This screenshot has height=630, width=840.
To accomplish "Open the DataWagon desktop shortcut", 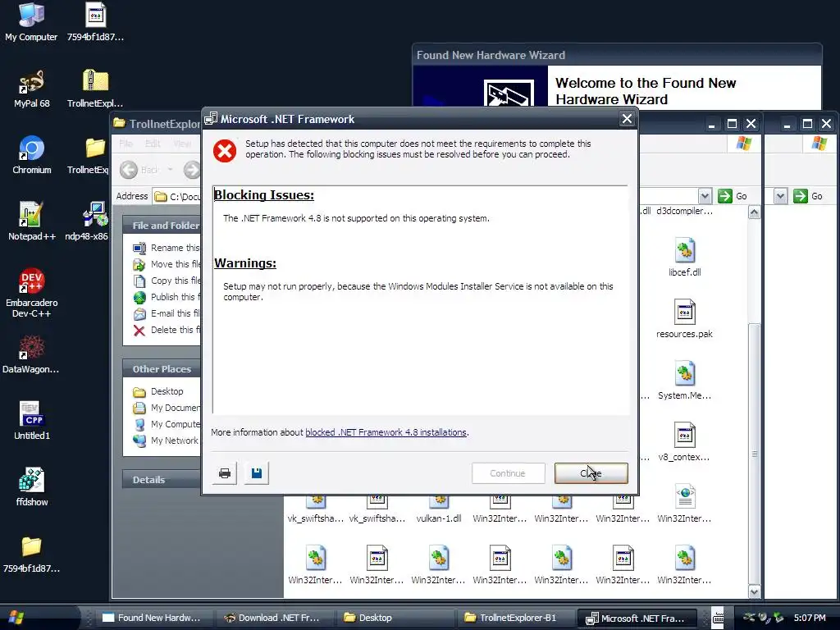I will [x=30, y=354].
